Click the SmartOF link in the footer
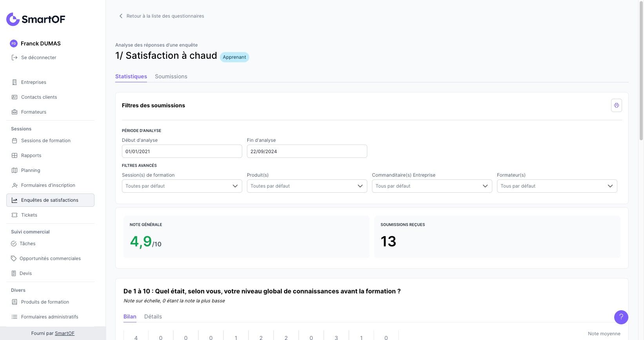 coord(65,333)
